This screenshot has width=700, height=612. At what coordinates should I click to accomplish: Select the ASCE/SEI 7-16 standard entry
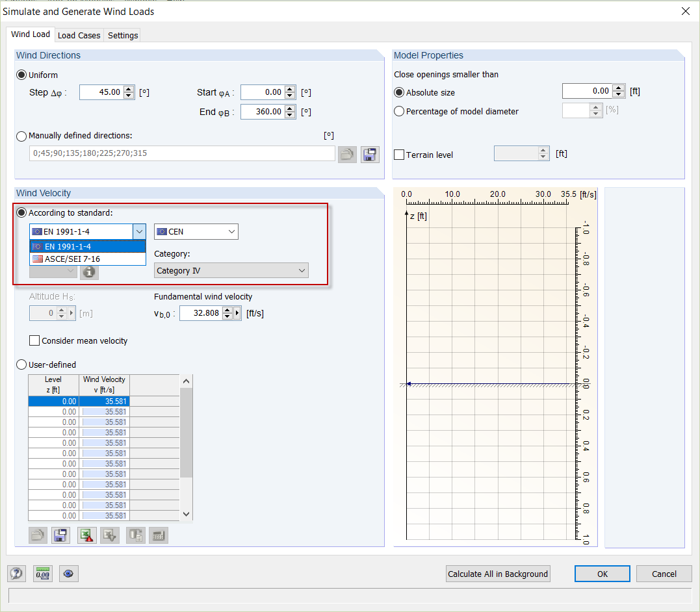88,258
